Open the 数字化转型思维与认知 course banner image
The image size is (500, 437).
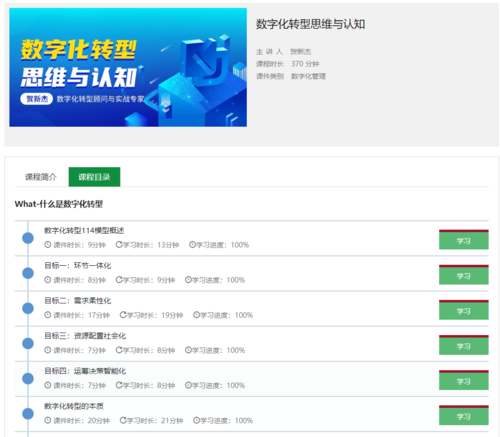point(128,67)
